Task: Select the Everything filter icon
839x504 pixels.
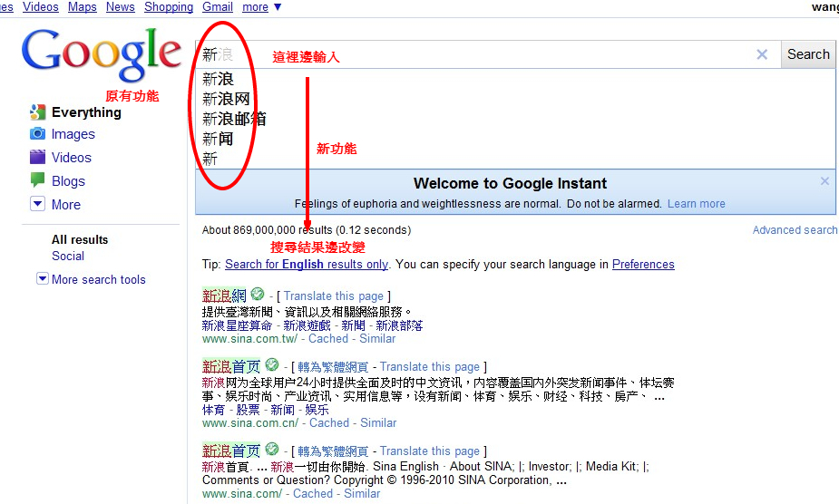Action: pos(37,112)
